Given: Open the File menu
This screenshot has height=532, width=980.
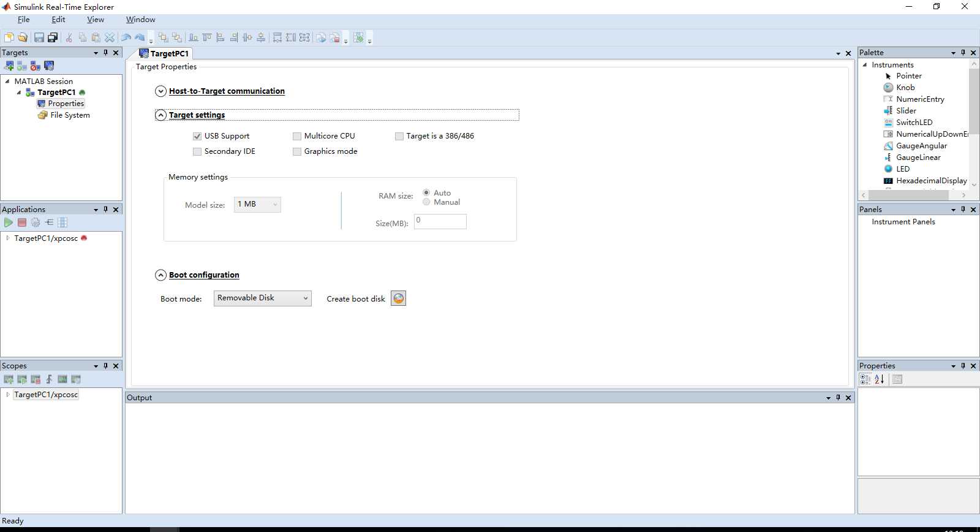Looking at the screenshot, I should (24, 20).
